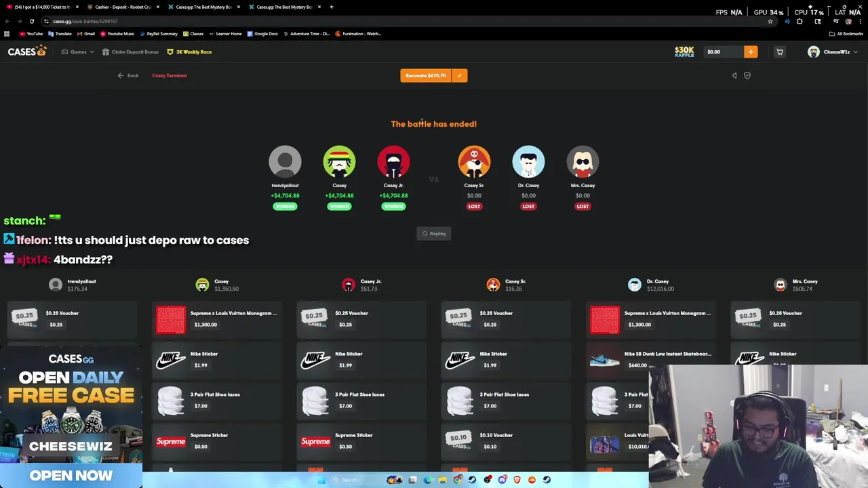Expand the CheeseW1z profile dropdown
This screenshot has height=488, width=868.
(833, 52)
